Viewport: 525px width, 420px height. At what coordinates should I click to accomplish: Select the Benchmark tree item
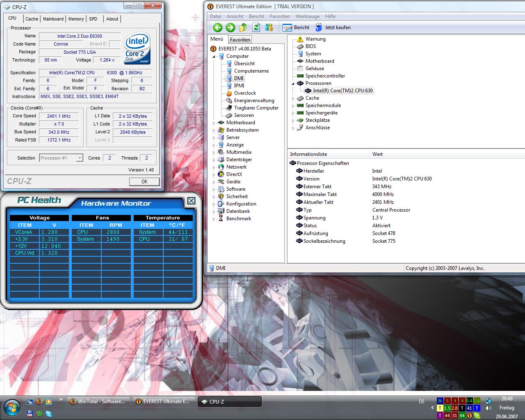point(238,219)
